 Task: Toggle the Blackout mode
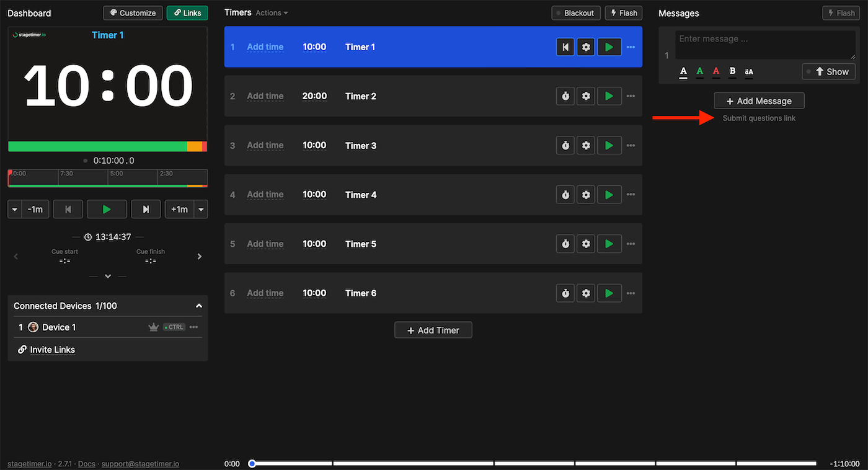(575, 13)
